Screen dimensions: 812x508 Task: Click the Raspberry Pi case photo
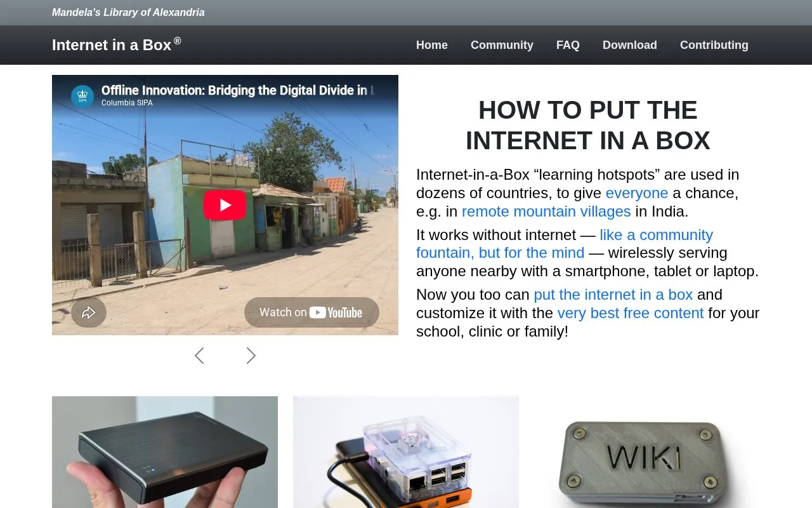[406, 452]
